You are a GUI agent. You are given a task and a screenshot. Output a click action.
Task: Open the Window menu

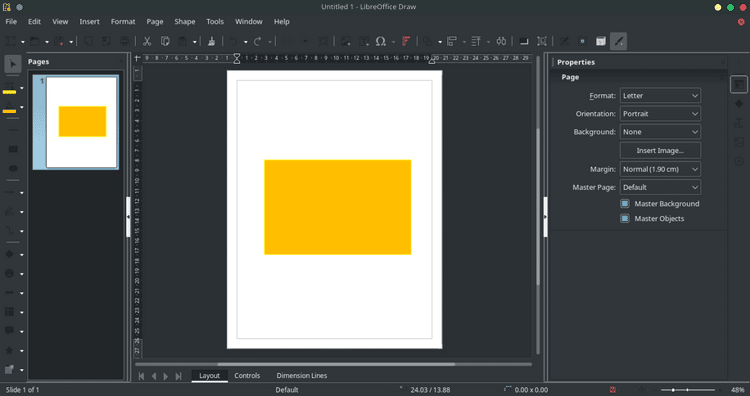(x=249, y=22)
